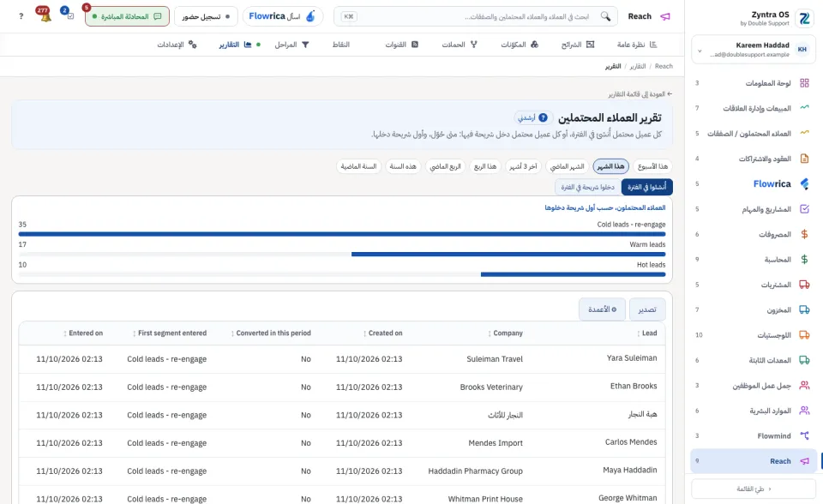
Task: Click the Yara Suleiman lead row
Action: [x=342, y=359]
